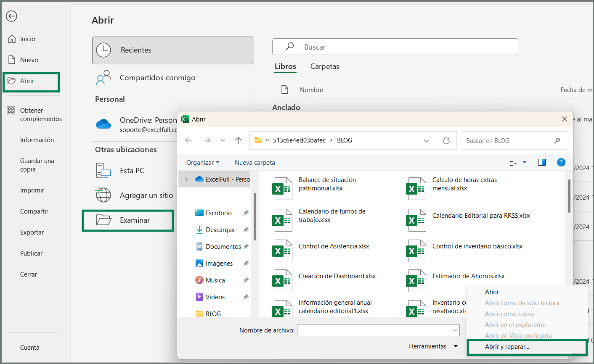Refresh the BLOG folder view
594x364 pixels.
446,141
